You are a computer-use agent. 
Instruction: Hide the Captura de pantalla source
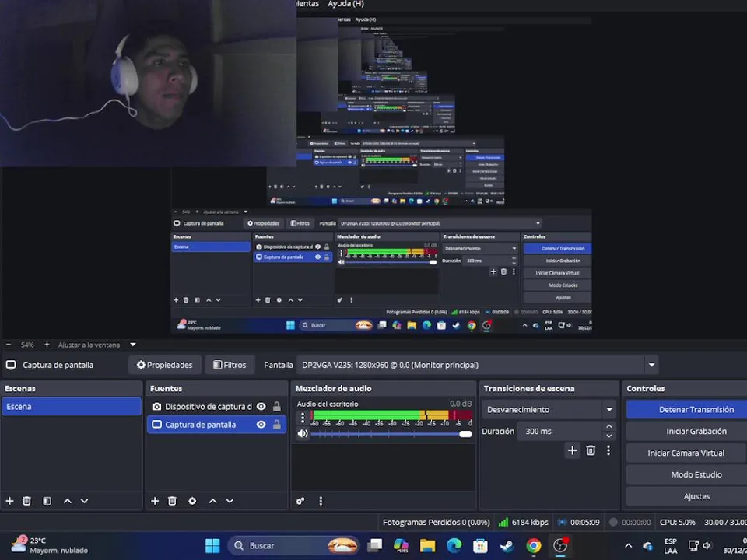click(261, 425)
